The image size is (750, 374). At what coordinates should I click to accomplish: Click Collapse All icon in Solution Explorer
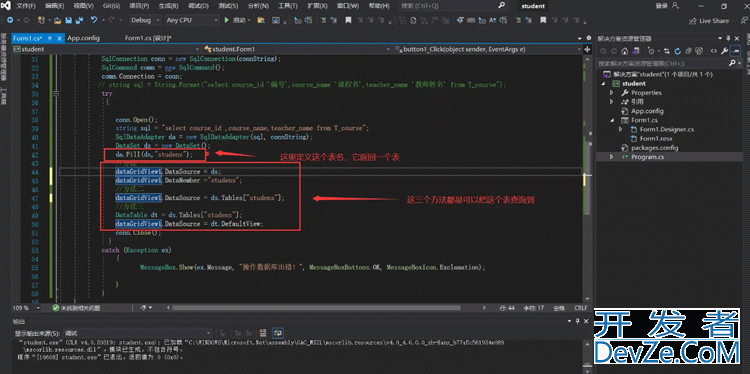[688, 51]
